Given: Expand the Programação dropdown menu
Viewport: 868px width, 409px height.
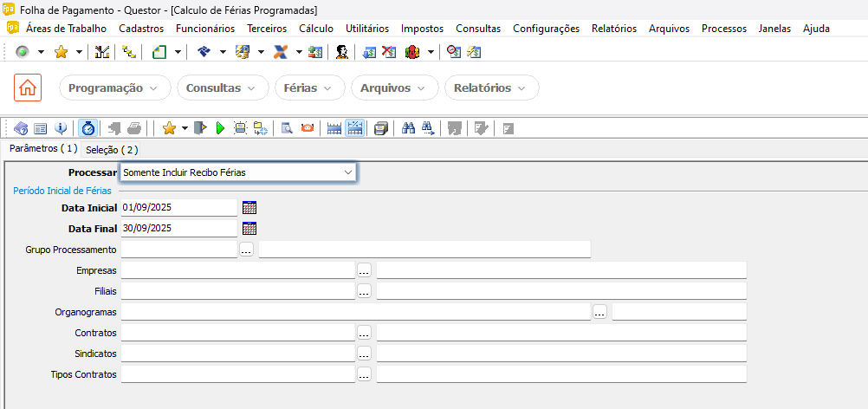Looking at the screenshot, I should tap(113, 88).
